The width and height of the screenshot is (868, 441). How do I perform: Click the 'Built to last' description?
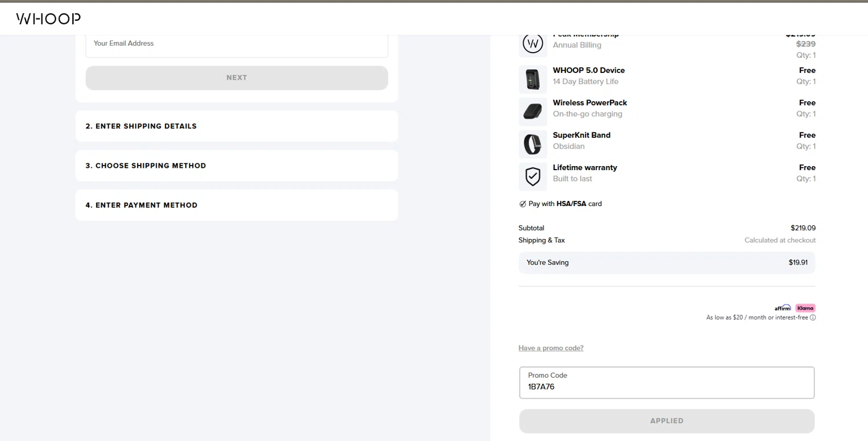pos(572,179)
